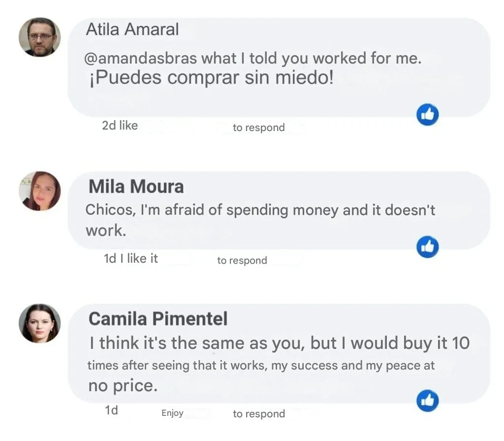504x441 pixels.
Task: Click the thumbs-up reaction on Atila Amaral's comment
Action: coord(427,115)
